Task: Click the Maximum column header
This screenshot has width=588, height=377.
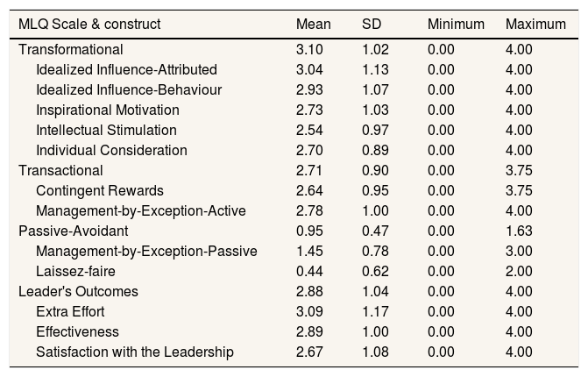Action: tap(535, 24)
